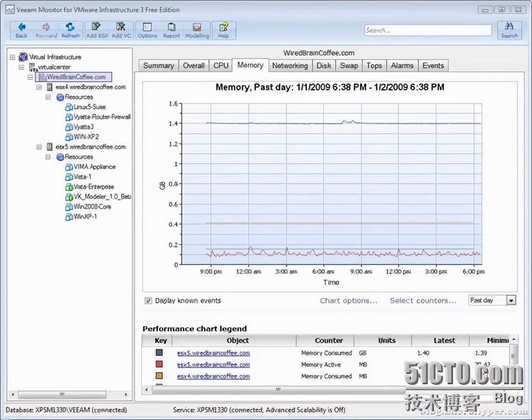Image resolution: width=532 pixels, height=420 pixels.
Task: Click the Win2008-Core VM icon
Action: [x=69, y=207]
